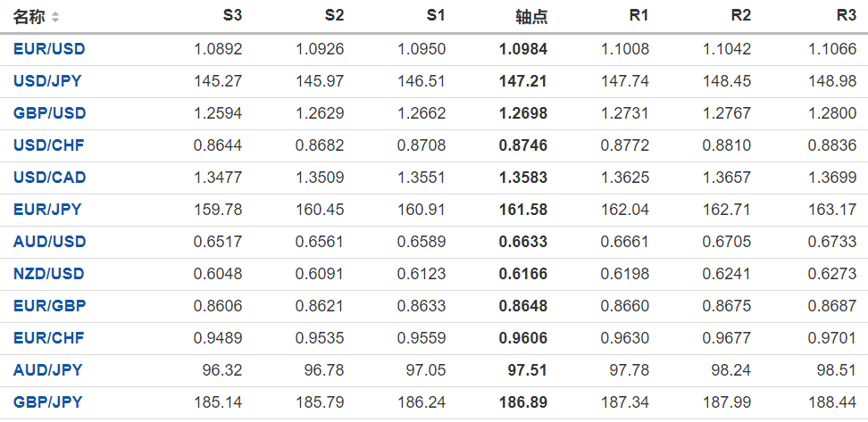Select the USD/CAD pair link
This screenshot has height=422, width=868.
tap(49, 178)
